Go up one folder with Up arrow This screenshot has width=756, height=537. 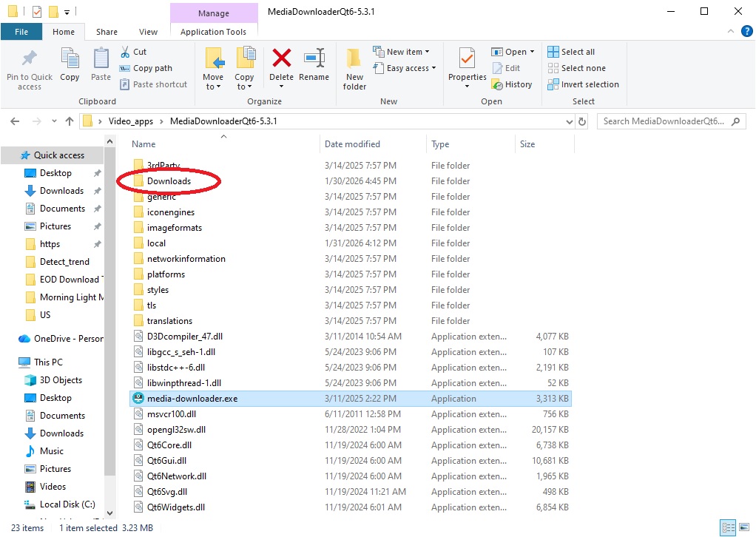click(70, 121)
